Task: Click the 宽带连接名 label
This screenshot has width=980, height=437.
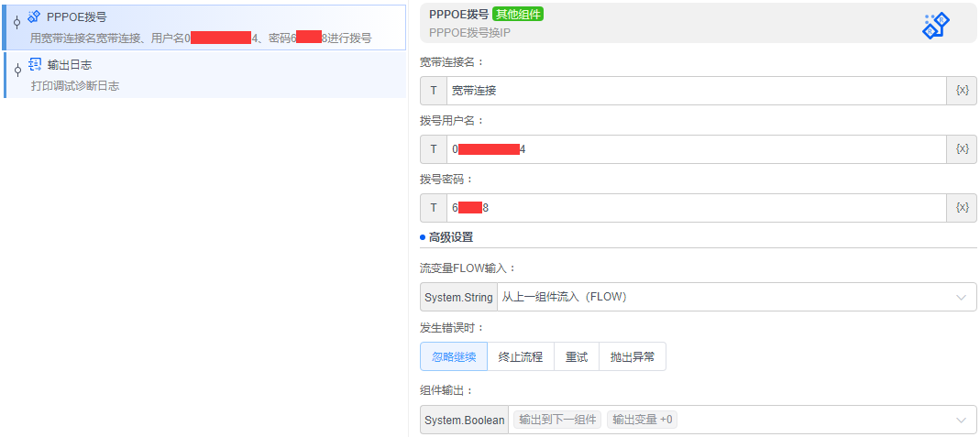Action: pyautogui.click(x=451, y=61)
